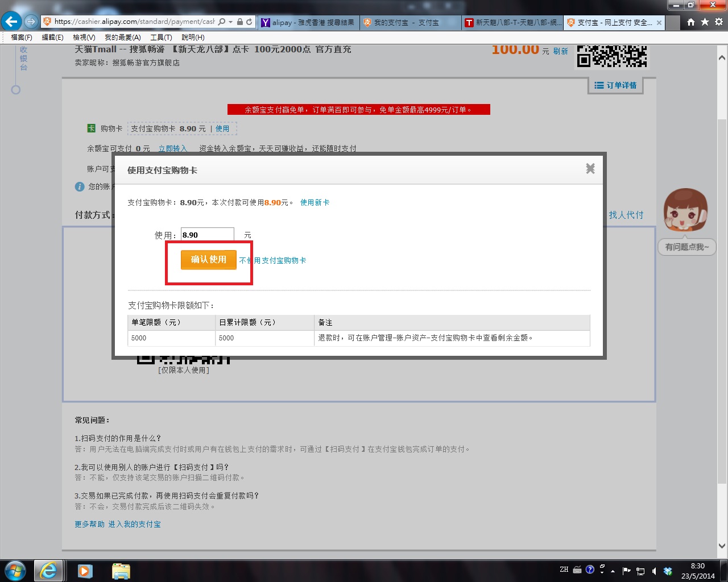Close the 使用支付宝购物卡 dialog with X
Screen dimensions: 728x582
(590, 168)
